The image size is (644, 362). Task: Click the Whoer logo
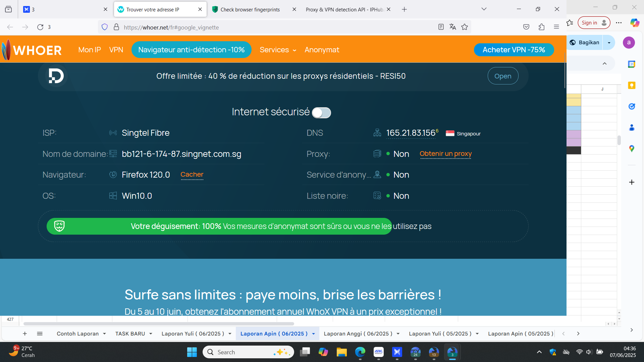32,50
